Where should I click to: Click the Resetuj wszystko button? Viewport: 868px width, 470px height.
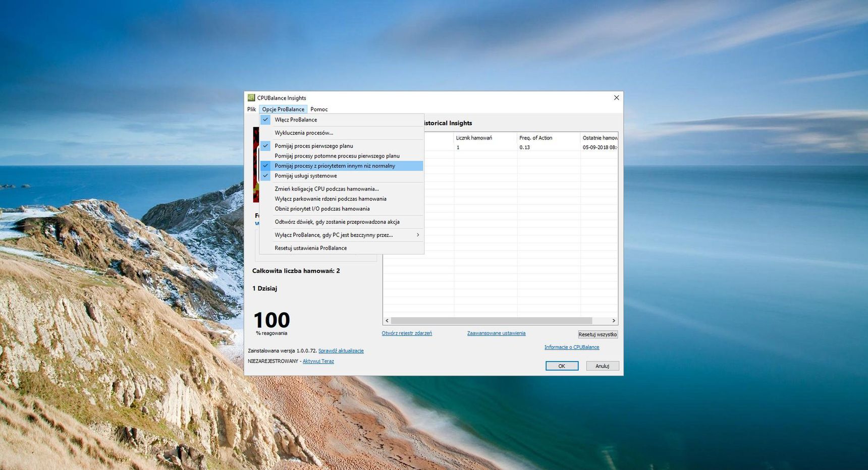(598, 334)
